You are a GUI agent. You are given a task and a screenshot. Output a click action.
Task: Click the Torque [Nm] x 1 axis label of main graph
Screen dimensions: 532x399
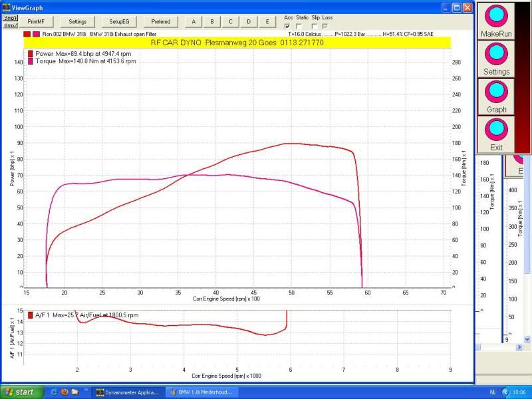point(464,169)
